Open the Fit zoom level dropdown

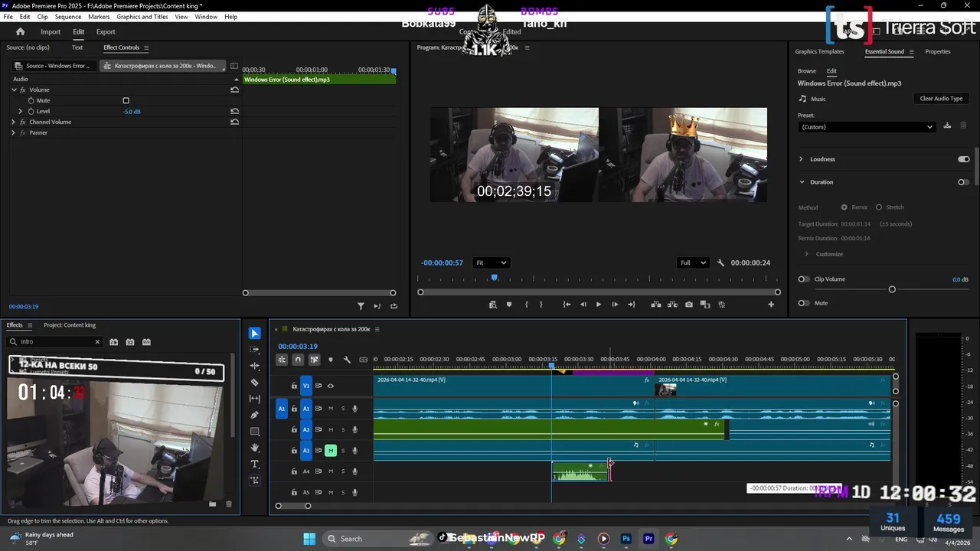490,262
